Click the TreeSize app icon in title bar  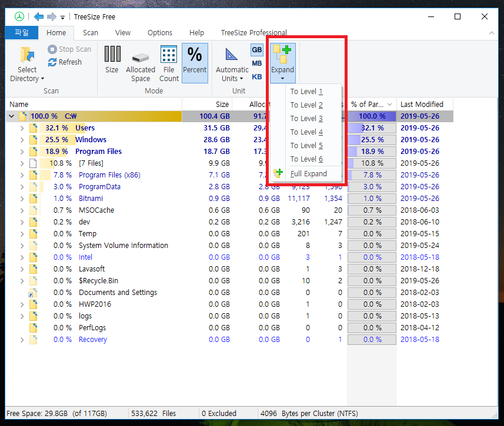tap(19, 16)
